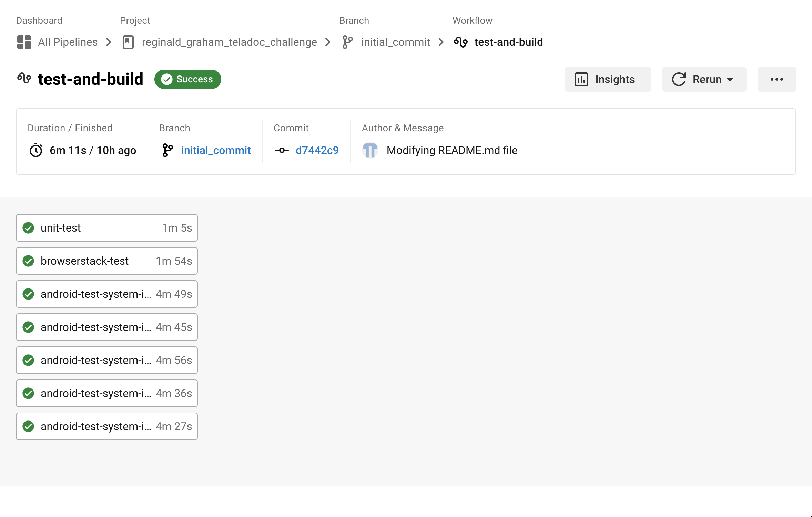This screenshot has width=812, height=517.
Task: Open commit d7442c9 link
Action: tap(317, 150)
